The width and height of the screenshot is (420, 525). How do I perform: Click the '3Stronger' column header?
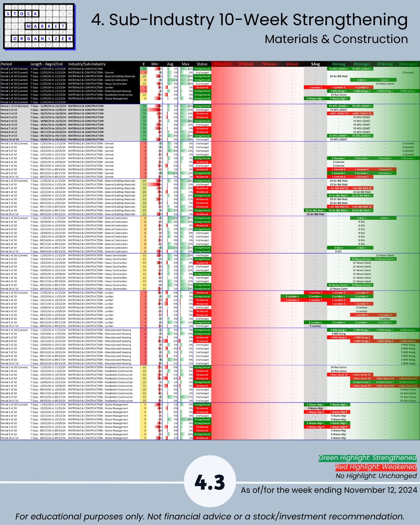[x=362, y=64]
